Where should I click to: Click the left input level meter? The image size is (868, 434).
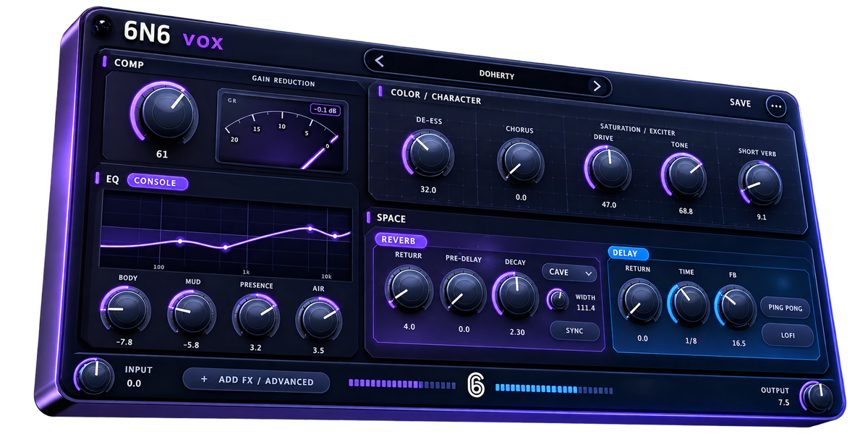pos(402,383)
